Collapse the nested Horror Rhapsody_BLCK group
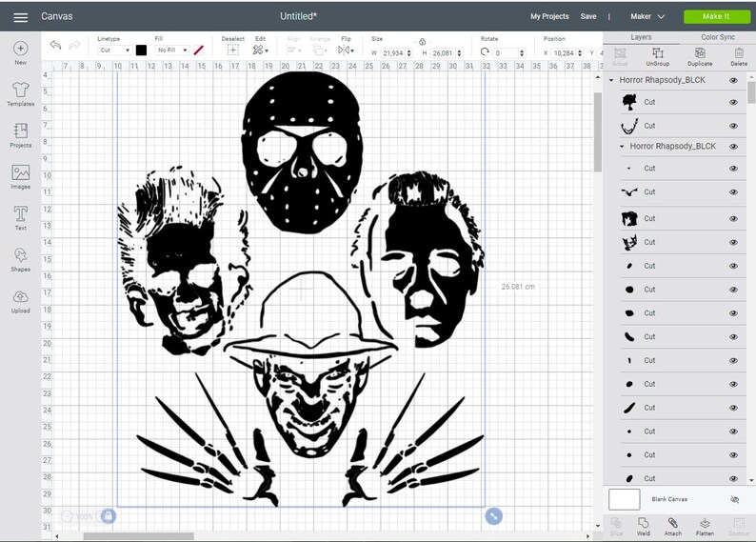The image size is (756, 542). point(622,146)
